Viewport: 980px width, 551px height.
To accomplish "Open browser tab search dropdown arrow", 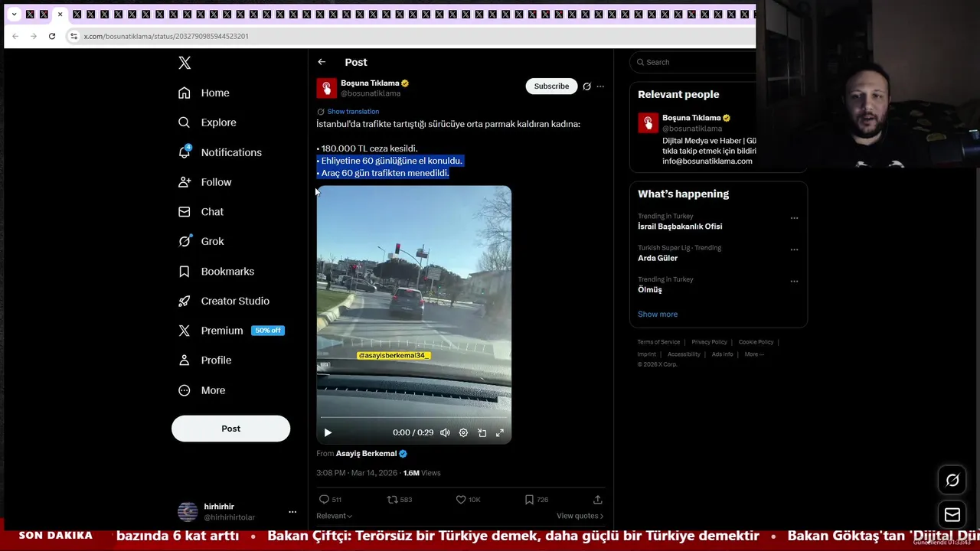I will tap(14, 15).
